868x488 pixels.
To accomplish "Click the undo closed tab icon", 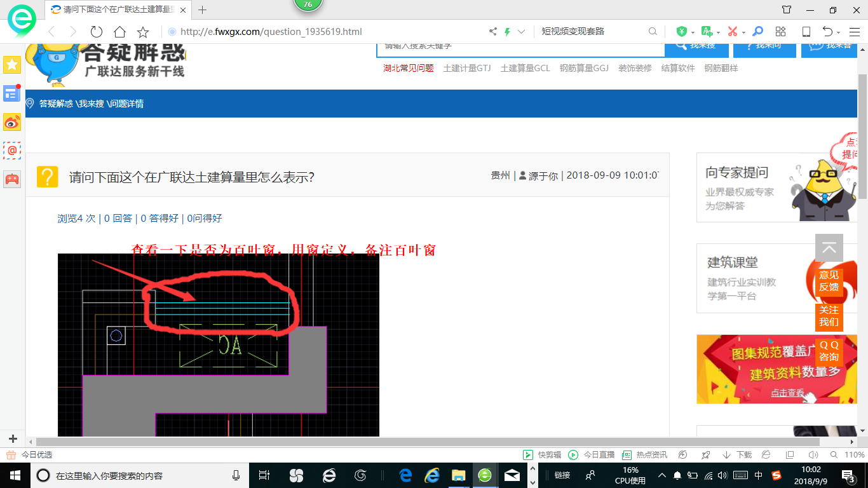I will click(x=827, y=32).
